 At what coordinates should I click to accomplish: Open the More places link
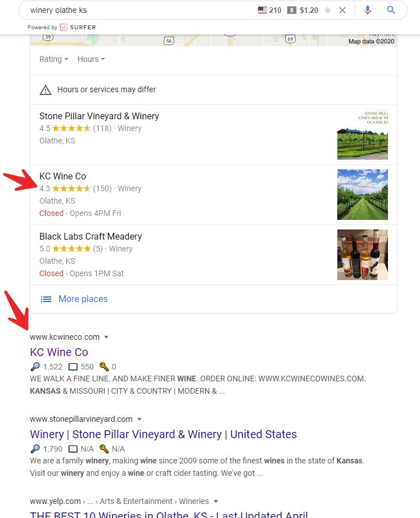click(x=83, y=299)
